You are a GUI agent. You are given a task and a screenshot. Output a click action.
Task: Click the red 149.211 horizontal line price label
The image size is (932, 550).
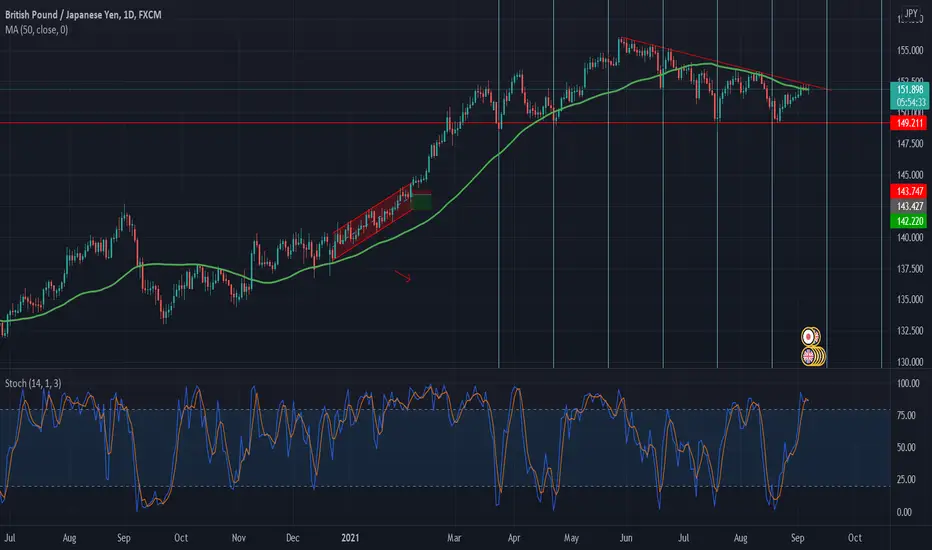(909, 123)
